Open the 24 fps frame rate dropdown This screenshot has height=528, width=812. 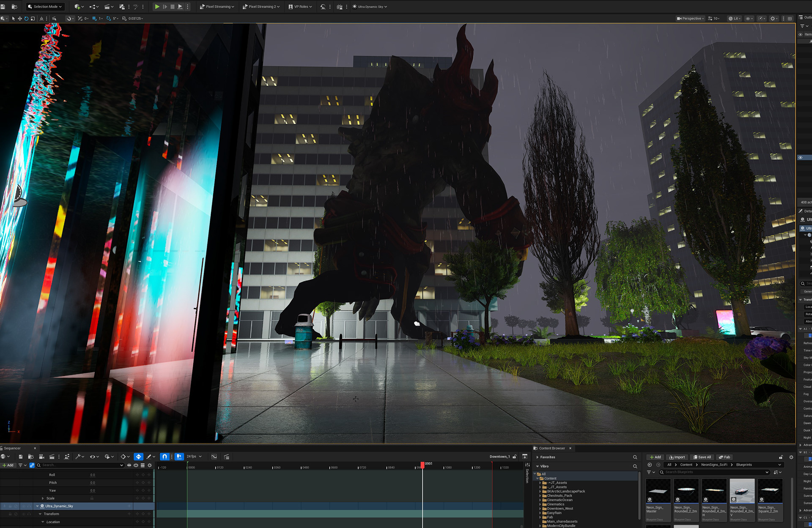point(194,457)
